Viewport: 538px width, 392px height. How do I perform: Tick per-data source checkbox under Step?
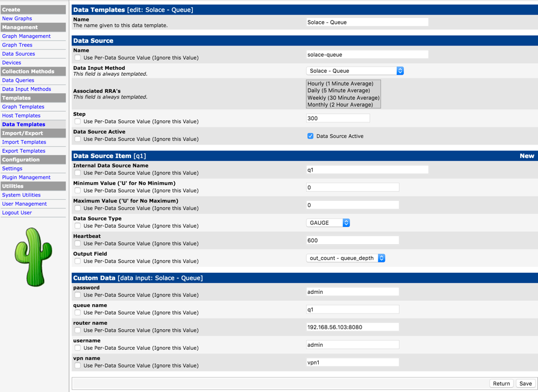click(x=78, y=122)
